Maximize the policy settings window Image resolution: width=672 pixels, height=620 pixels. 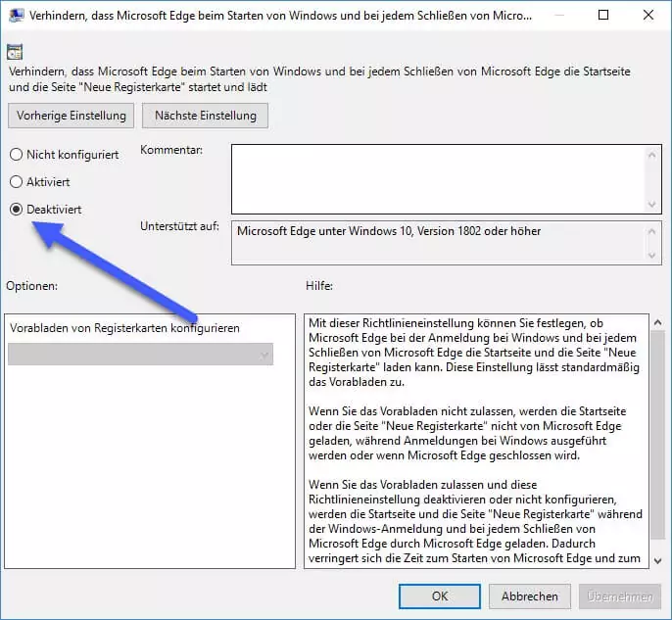602,16
